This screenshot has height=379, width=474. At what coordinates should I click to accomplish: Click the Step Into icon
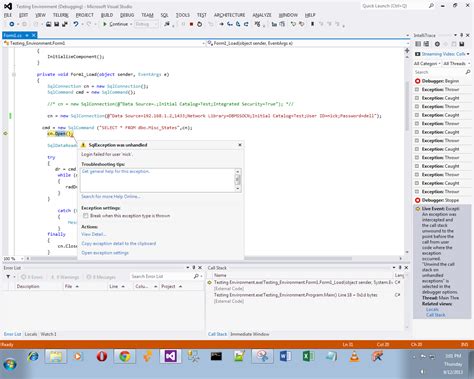(x=230, y=24)
